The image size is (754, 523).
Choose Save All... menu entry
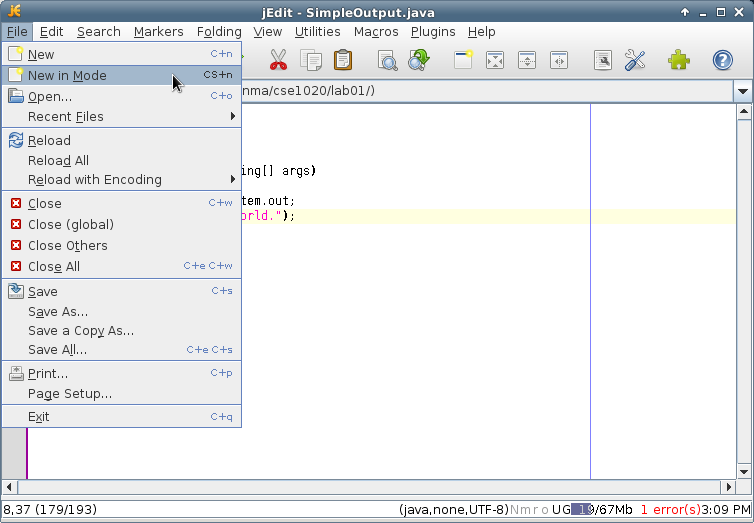coord(122,350)
